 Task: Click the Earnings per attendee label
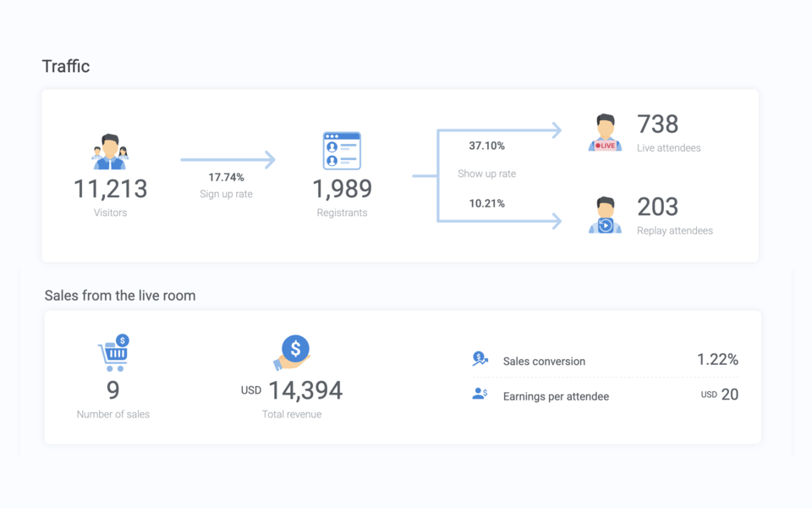pyautogui.click(x=557, y=396)
